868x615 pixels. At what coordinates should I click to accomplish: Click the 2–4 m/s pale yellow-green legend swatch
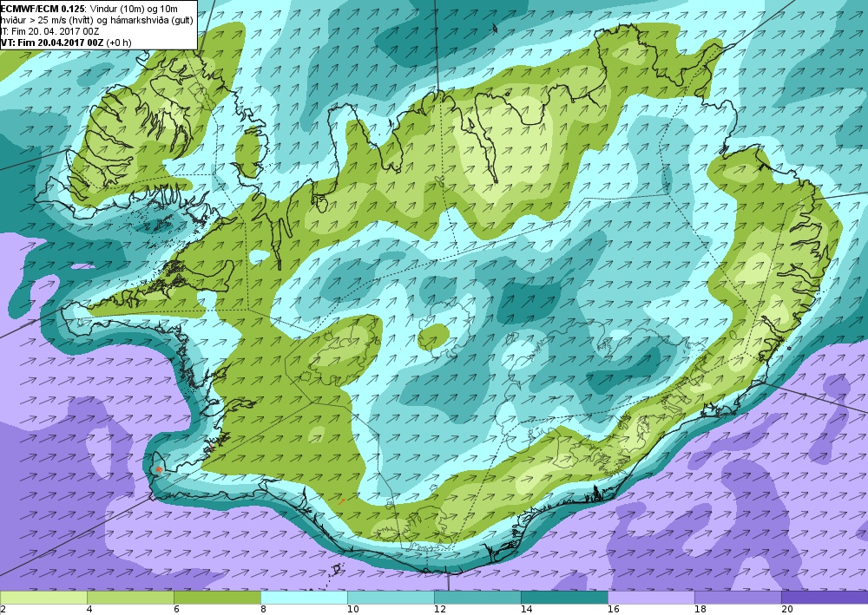point(43,598)
